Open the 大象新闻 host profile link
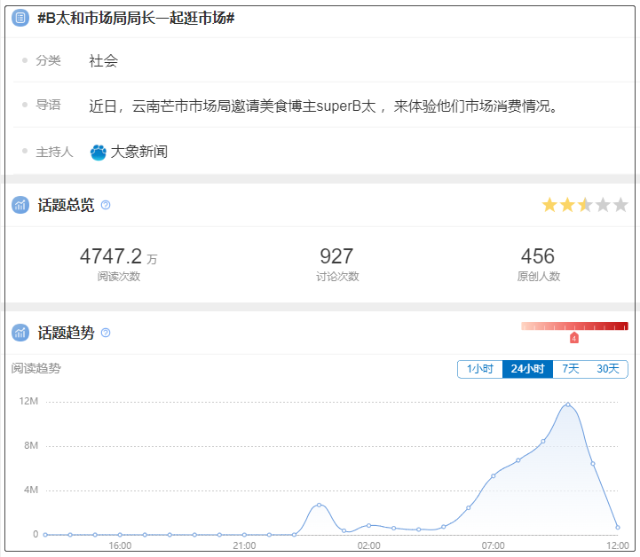640x557 pixels. click(139, 152)
